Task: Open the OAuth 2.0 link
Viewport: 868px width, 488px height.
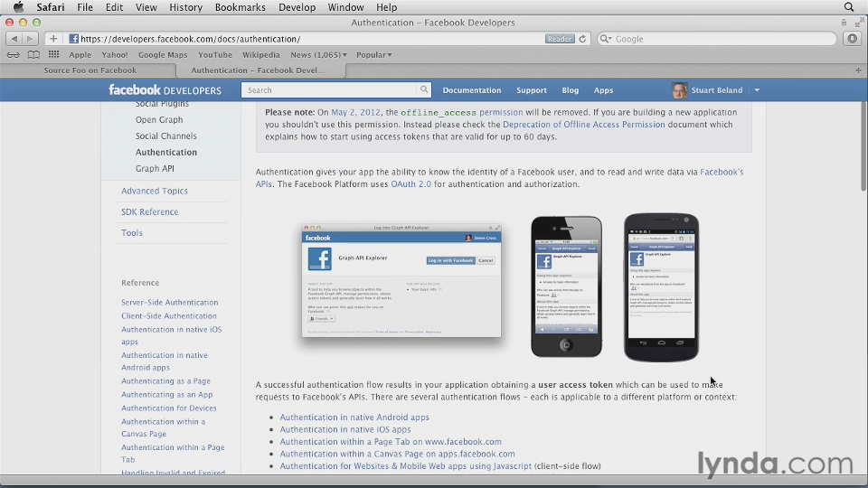Action: pos(410,184)
